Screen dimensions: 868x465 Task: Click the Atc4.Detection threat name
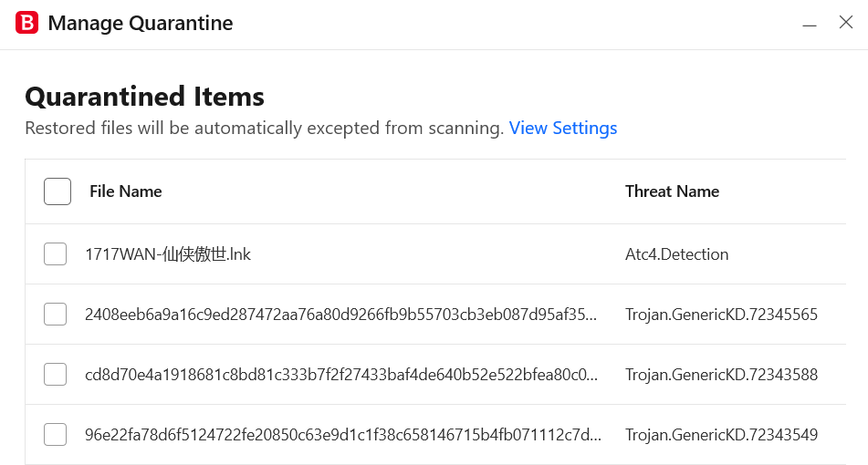click(676, 253)
